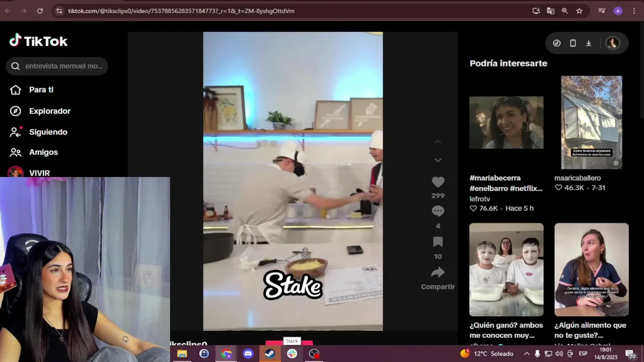Click the entrevista mernuel search field
Image resolution: width=644 pixels, height=362 pixels.
(x=57, y=66)
